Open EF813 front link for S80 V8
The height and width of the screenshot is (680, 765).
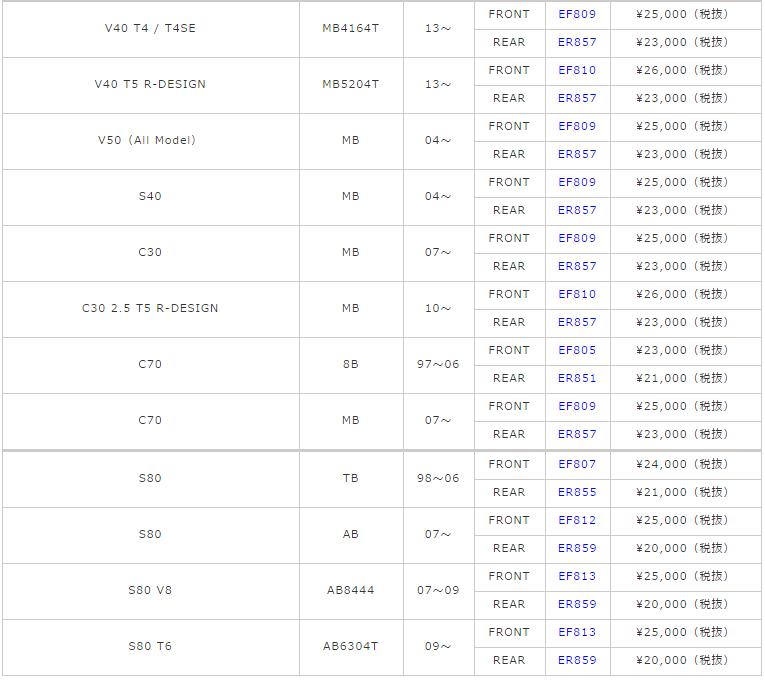click(577, 577)
